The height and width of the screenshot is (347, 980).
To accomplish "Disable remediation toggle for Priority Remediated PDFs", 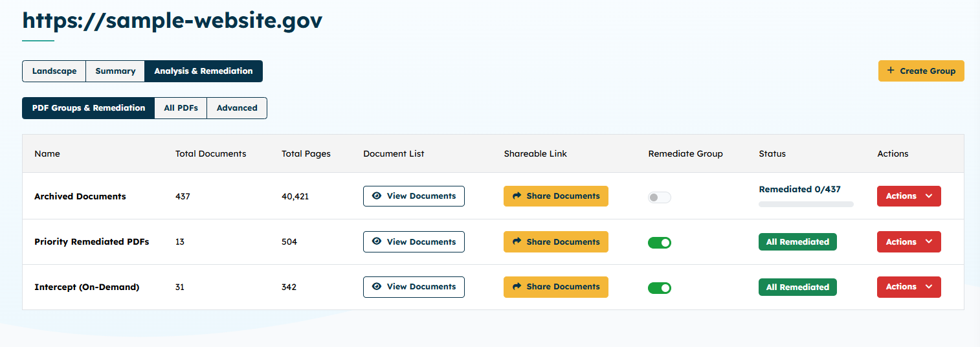I will coord(660,243).
